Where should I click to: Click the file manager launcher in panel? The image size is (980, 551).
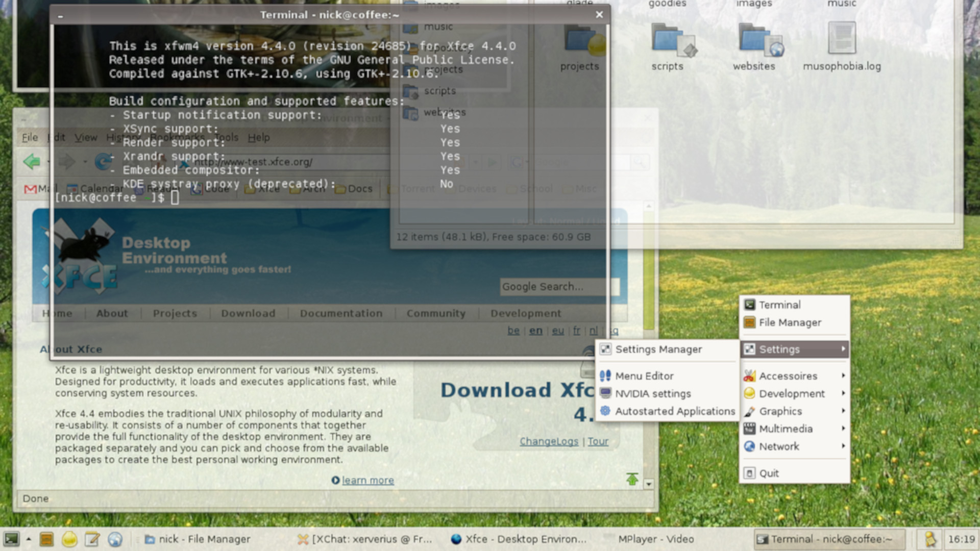tap(46, 539)
